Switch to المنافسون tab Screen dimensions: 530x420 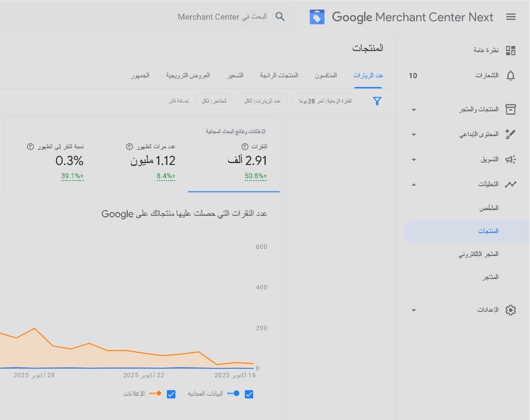(x=326, y=76)
